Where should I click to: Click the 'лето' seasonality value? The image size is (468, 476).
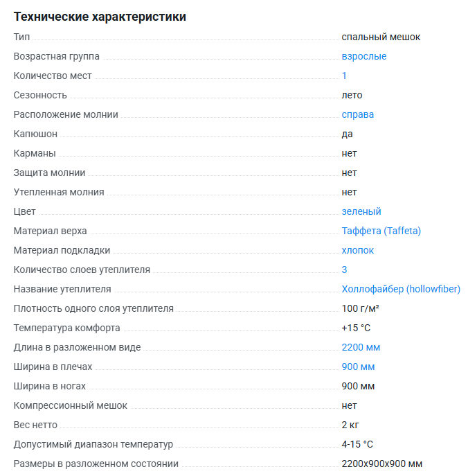click(x=352, y=95)
